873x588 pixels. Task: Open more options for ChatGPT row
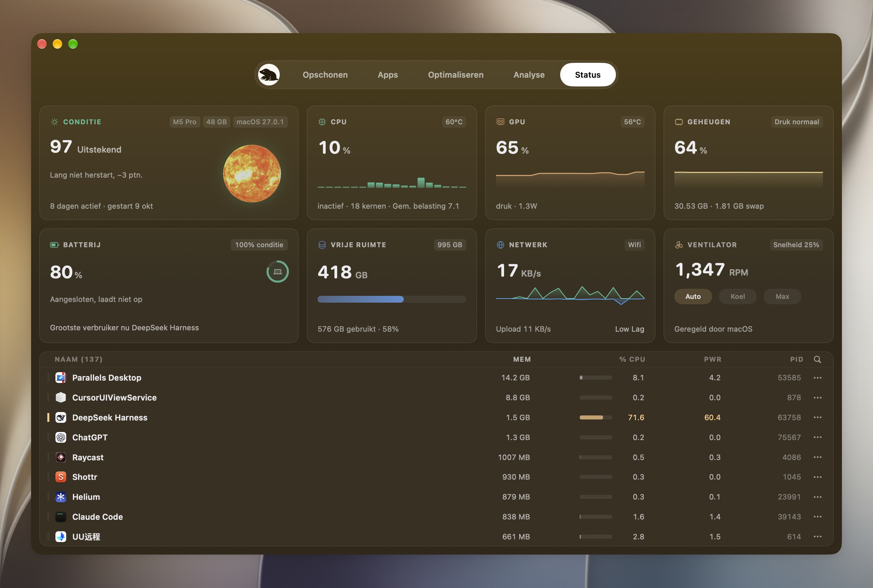click(818, 437)
